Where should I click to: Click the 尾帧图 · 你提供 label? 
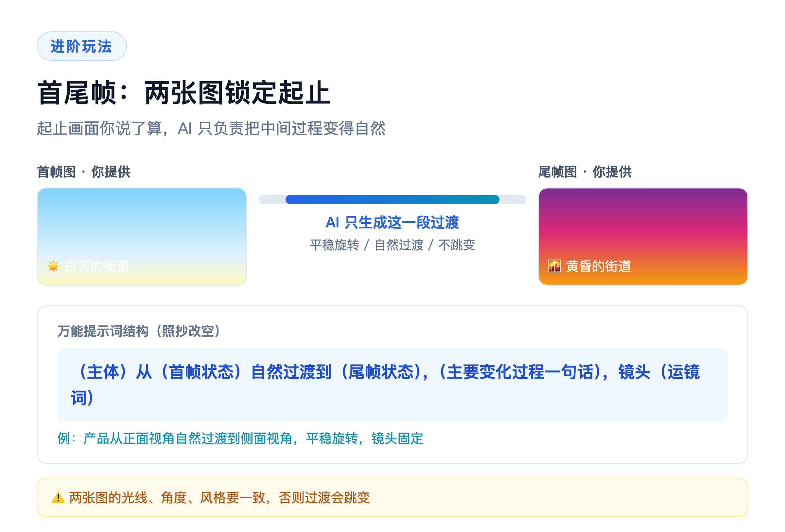click(585, 171)
